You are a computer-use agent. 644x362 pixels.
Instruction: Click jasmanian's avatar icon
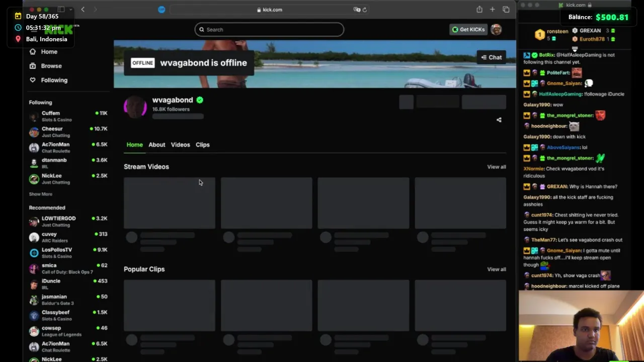[x=34, y=300]
